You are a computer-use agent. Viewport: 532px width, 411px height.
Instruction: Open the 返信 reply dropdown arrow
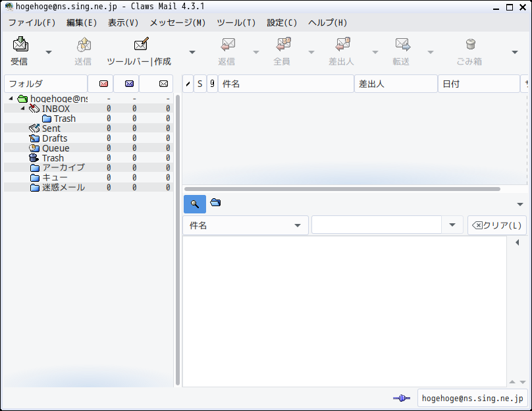click(x=256, y=52)
